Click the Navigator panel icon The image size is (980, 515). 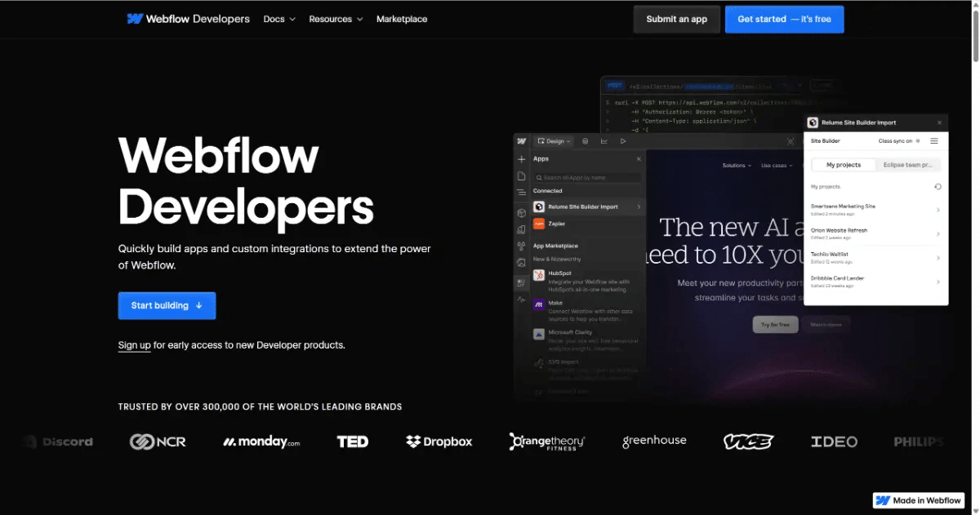pos(521,193)
